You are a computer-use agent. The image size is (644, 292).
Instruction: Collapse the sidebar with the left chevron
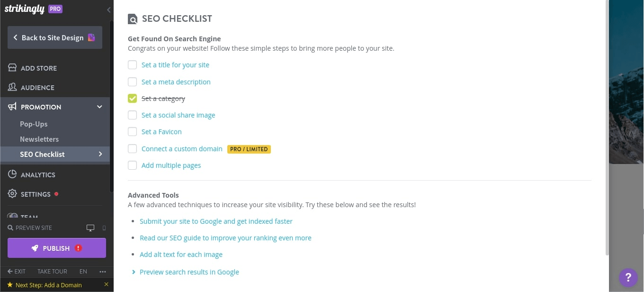coord(108,10)
